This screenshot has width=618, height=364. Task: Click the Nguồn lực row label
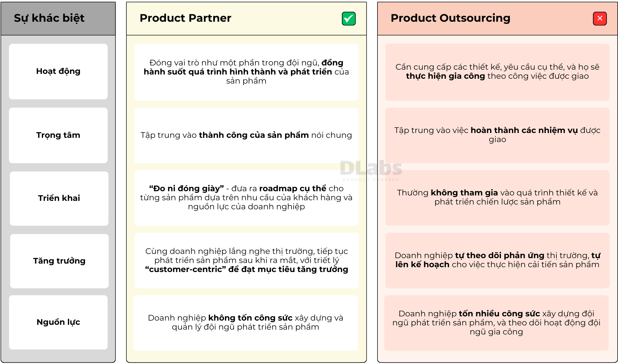[x=58, y=322]
